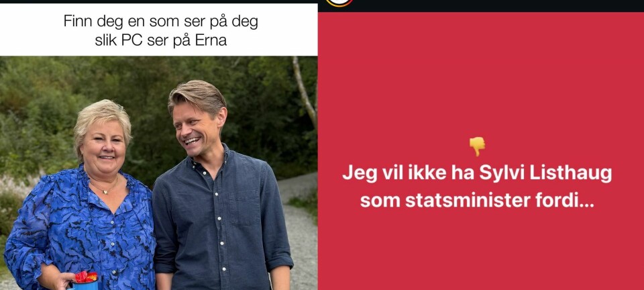Click the red candy in the blue mug
Viewport: 644px width, 290px height.
coord(85,277)
